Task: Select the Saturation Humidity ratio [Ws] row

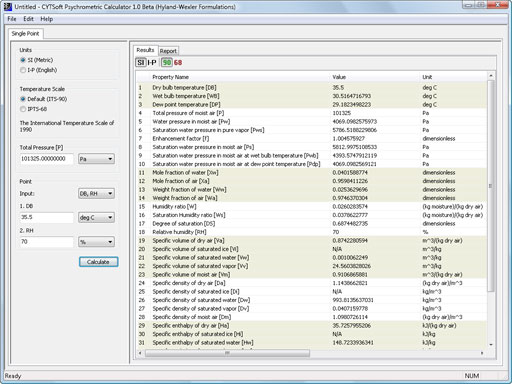Action: click(x=311, y=215)
